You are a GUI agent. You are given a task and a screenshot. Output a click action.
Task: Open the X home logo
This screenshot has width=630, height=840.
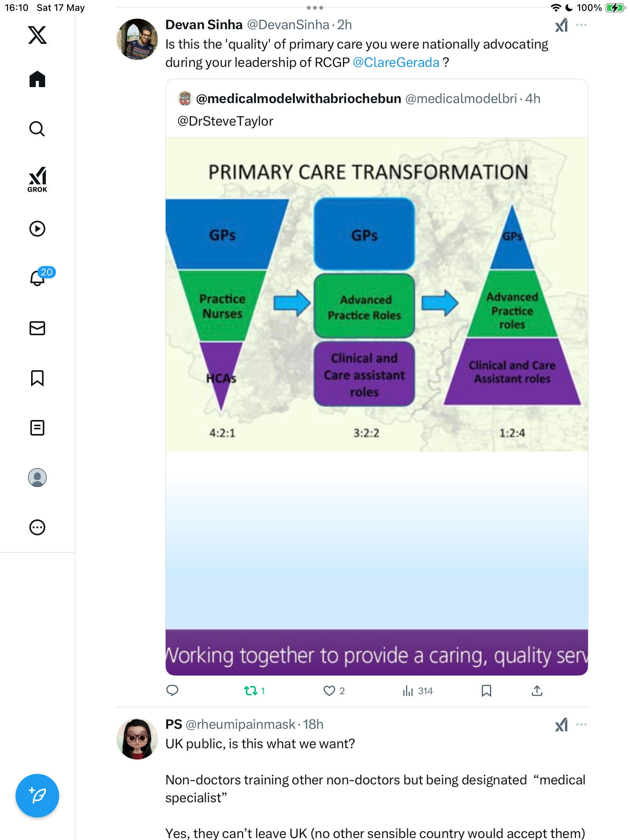coord(37,35)
